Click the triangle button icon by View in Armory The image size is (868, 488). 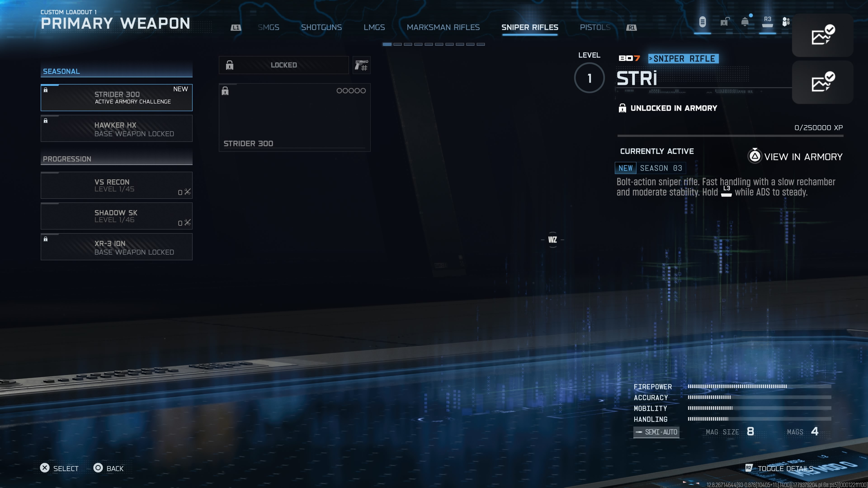click(755, 156)
